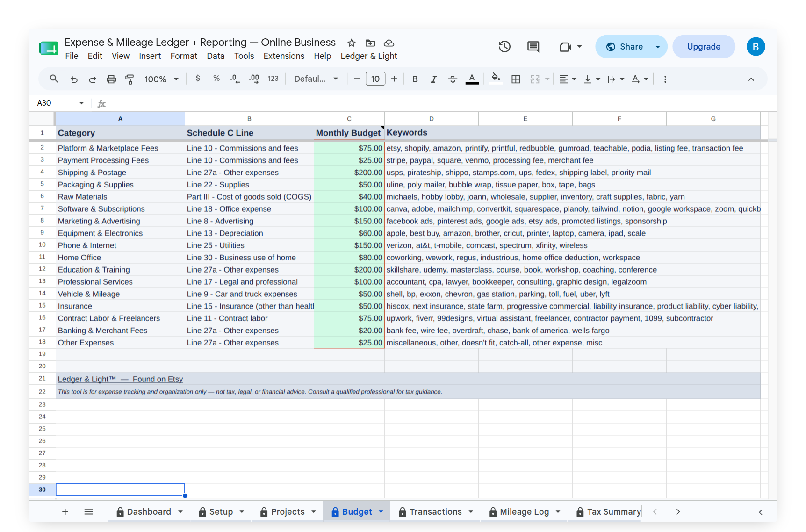806x532 pixels.
Task: Open the Extensions menu
Action: [x=284, y=56]
